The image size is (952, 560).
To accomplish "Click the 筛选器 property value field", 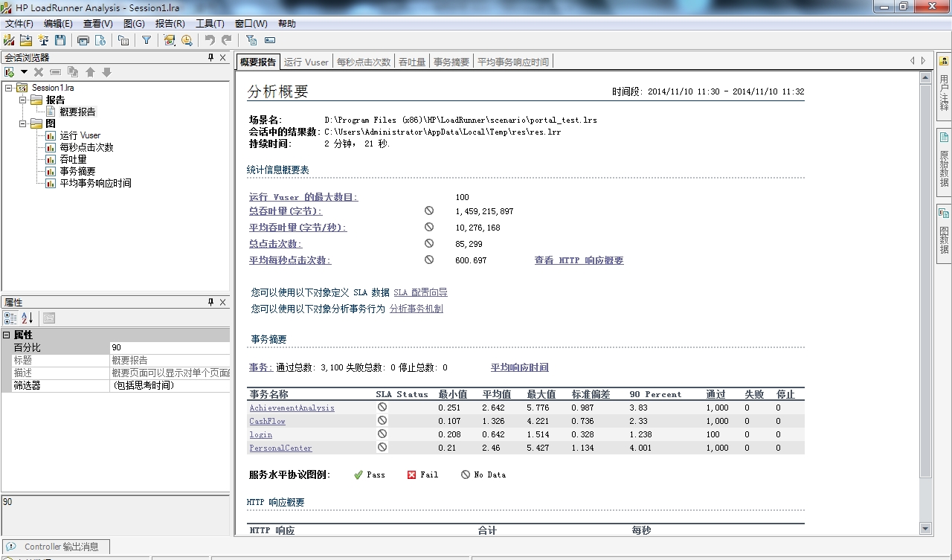I will click(x=170, y=385).
